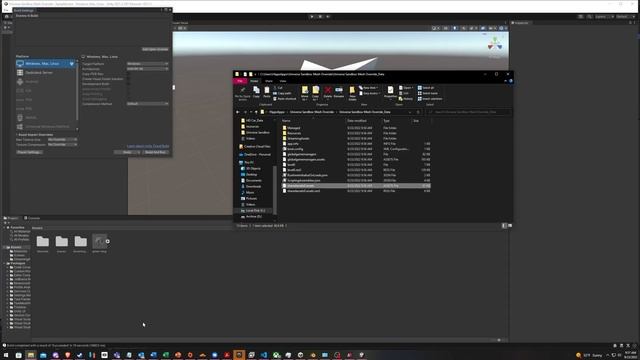Select the Windows, Mac, Linux platform row
Screen dimensions: 640x360
coord(46,64)
